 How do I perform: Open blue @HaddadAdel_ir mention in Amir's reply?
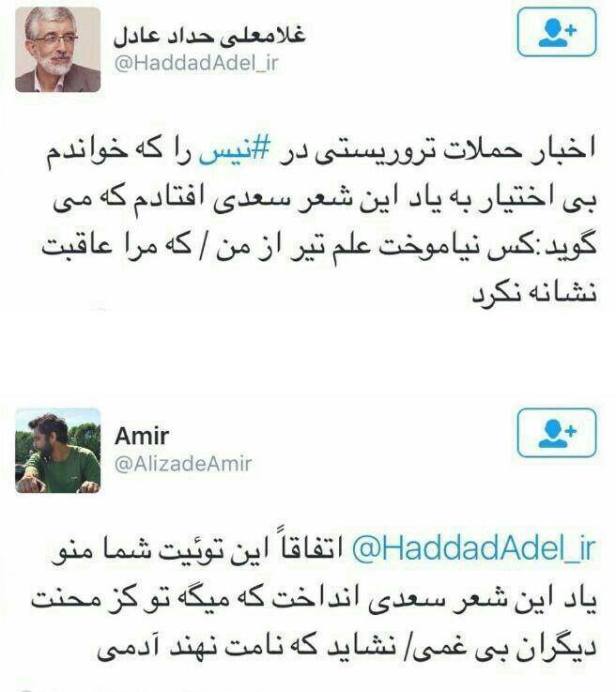[474, 549]
